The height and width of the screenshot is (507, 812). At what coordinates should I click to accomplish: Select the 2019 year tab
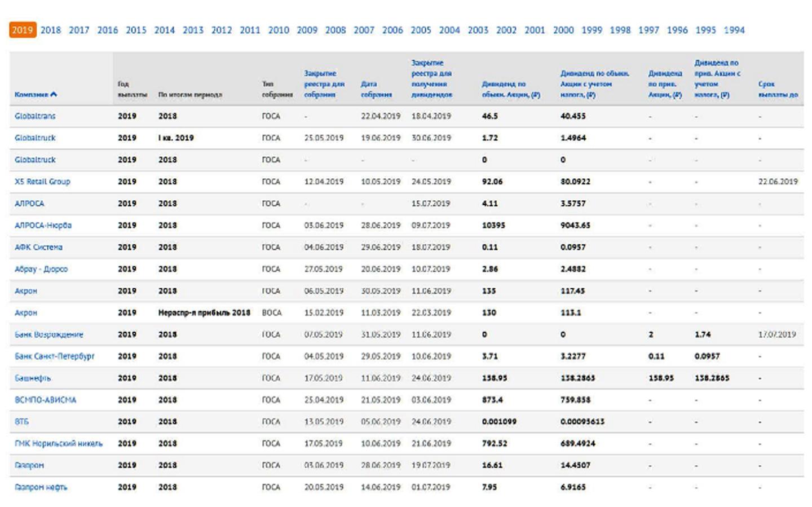click(23, 30)
